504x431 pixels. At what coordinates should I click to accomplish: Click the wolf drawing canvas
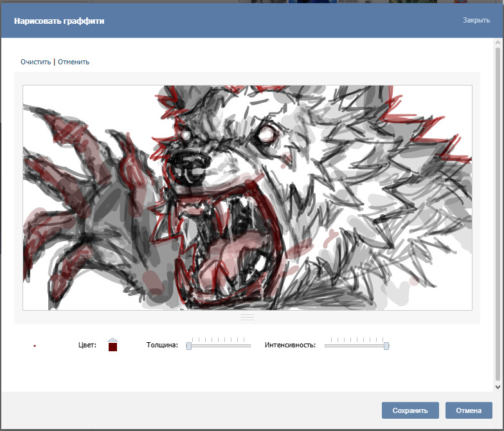point(247,198)
